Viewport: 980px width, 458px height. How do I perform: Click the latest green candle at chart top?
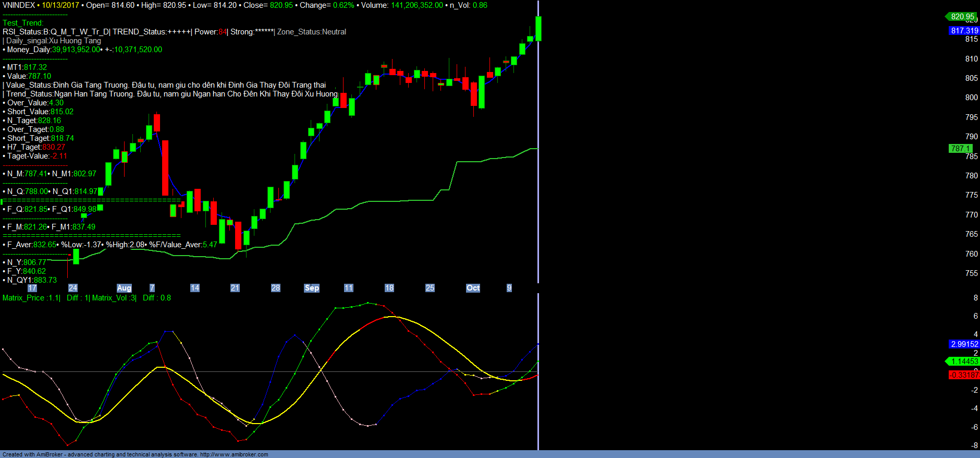[x=538, y=29]
